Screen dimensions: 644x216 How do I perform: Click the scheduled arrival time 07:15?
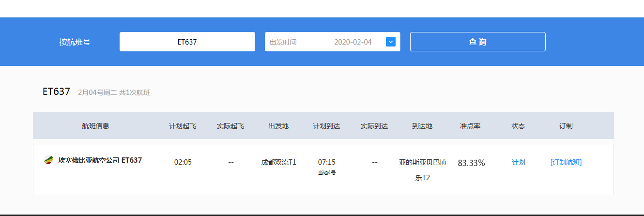coord(327,162)
